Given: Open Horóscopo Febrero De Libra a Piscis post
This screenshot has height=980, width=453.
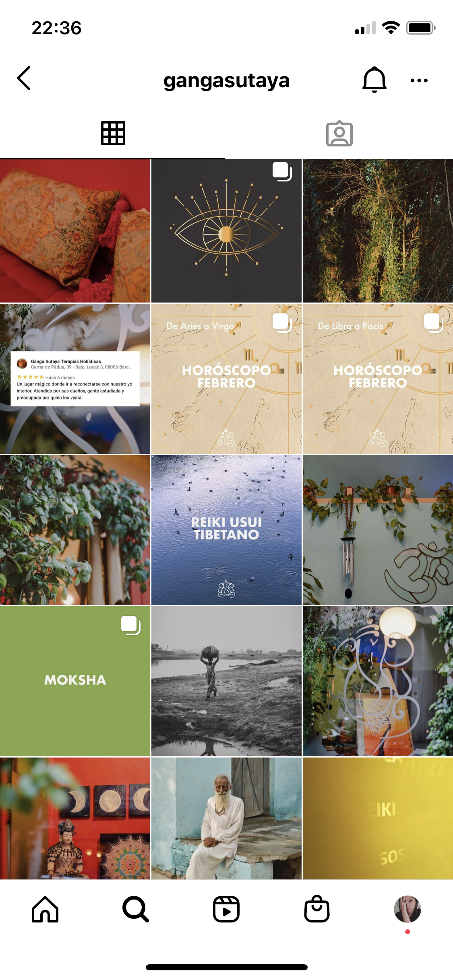Looking at the screenshot, I should point(378,379).
